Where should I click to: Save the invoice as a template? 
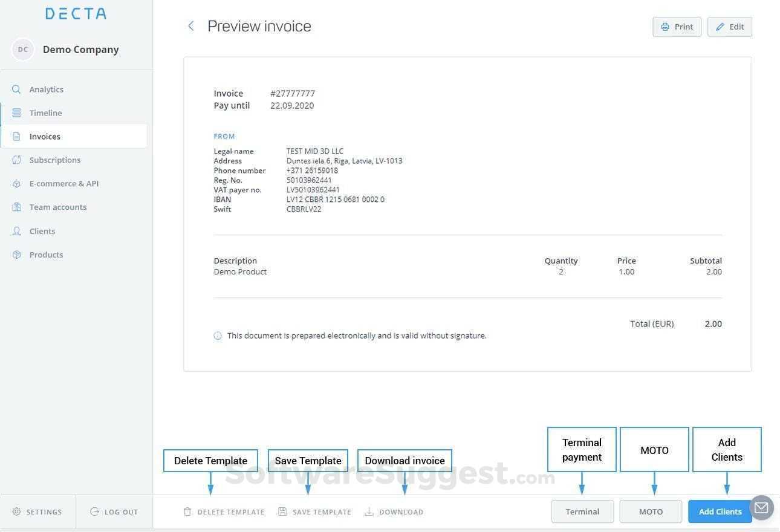(315, 511)
